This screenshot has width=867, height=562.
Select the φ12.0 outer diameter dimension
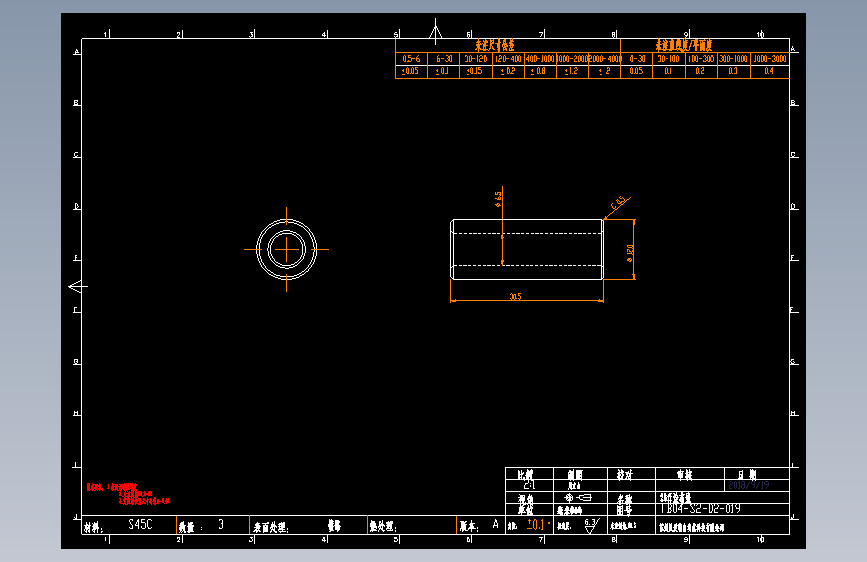[x=630, y=253]
